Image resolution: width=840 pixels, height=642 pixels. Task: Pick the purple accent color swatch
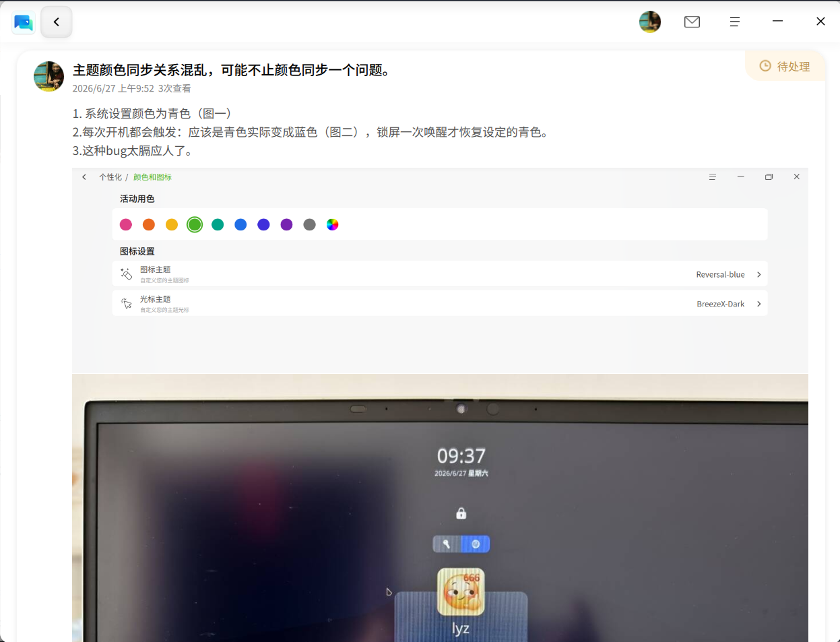286,225
